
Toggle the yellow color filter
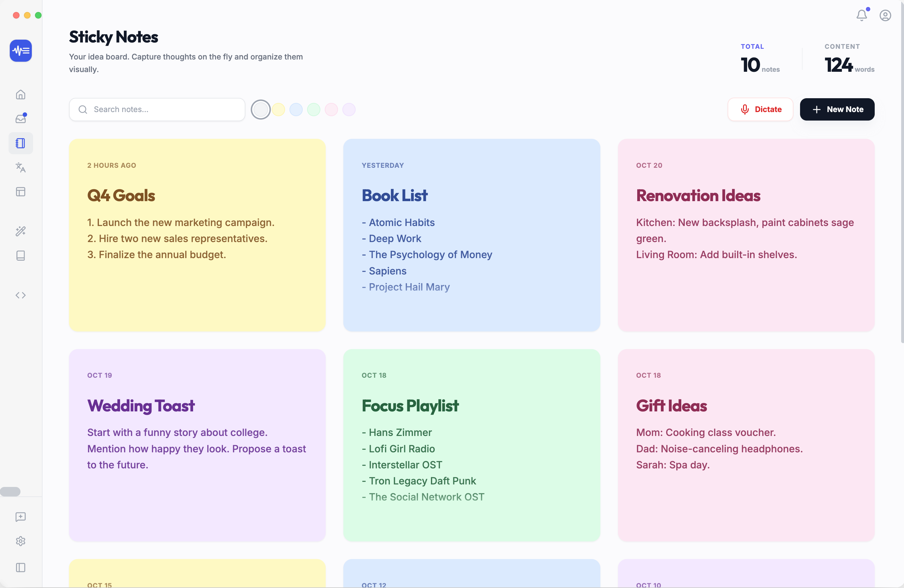[x=278, y=109]
